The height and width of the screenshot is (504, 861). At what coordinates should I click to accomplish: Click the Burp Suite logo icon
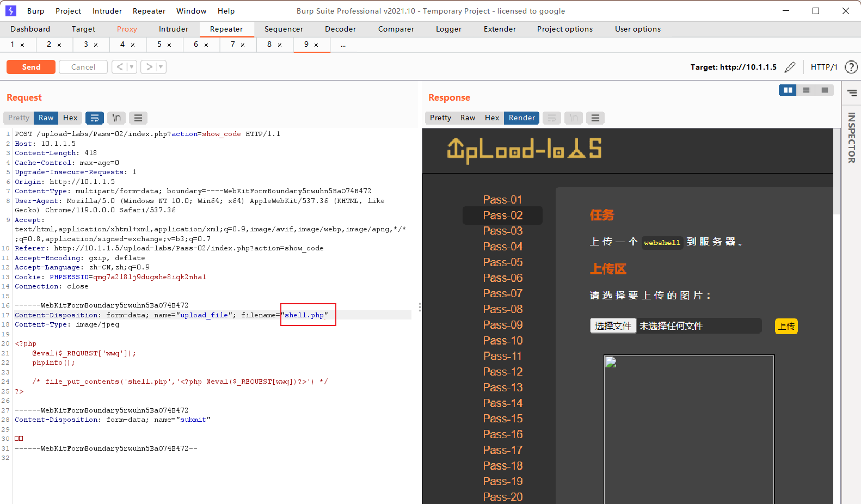click(x=10, y=10)
